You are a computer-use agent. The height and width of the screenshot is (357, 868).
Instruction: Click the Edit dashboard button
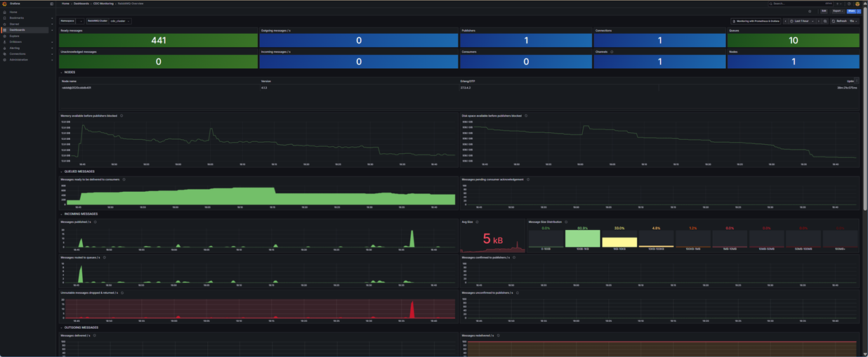(x=824, y=11)
